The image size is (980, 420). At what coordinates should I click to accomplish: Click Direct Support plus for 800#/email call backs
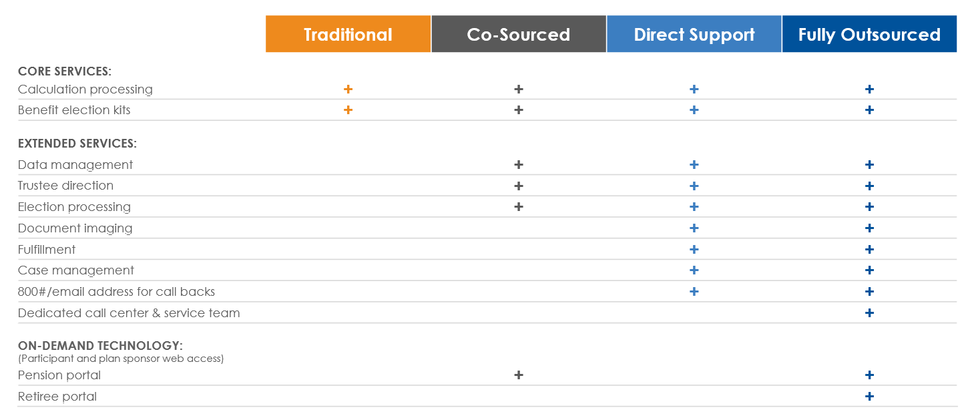click(694, 292)
